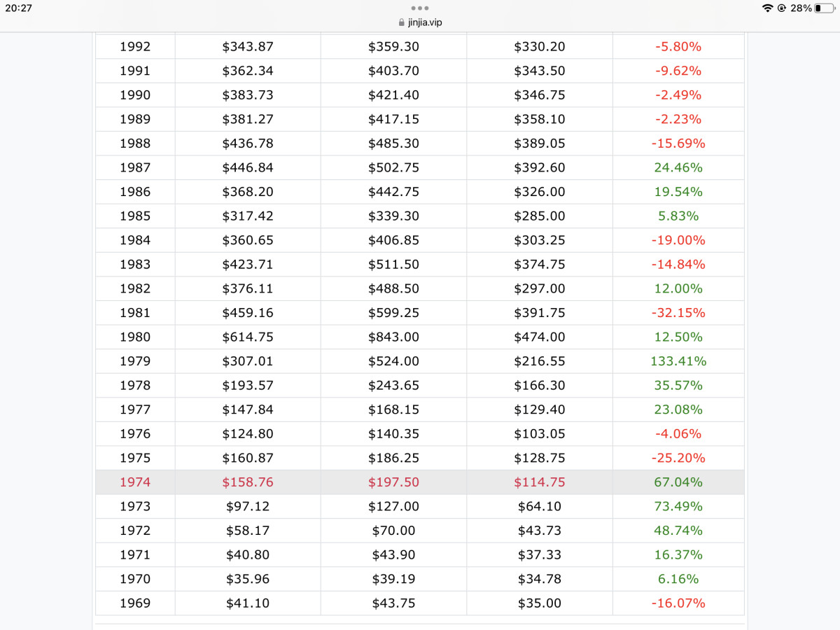Click the $843.00 high price cell
Image resolution: width=840 pixels, height=630 pixels.
(x=393, y=337)
